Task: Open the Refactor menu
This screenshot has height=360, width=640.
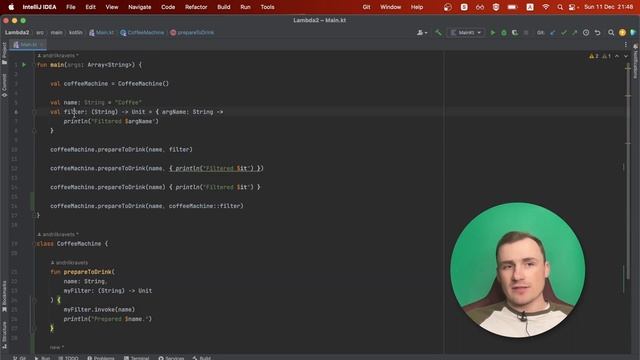Action: [196, 7]
